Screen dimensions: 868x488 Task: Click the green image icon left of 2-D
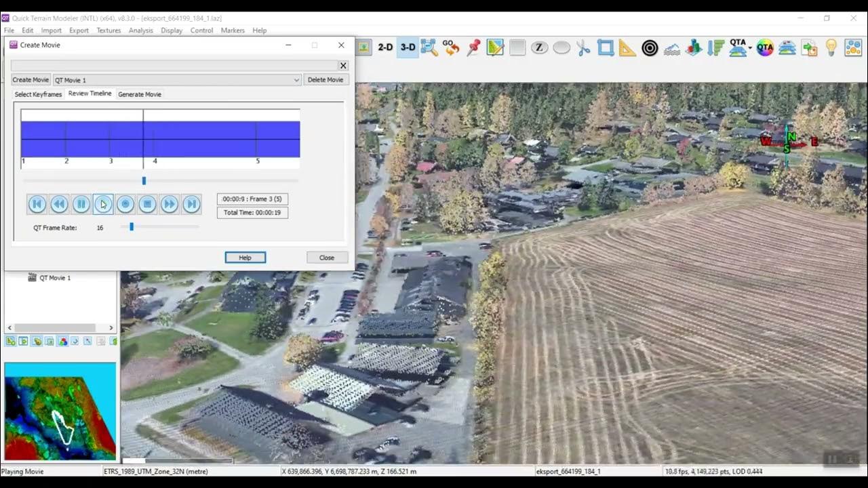click(x=363, y=47)
